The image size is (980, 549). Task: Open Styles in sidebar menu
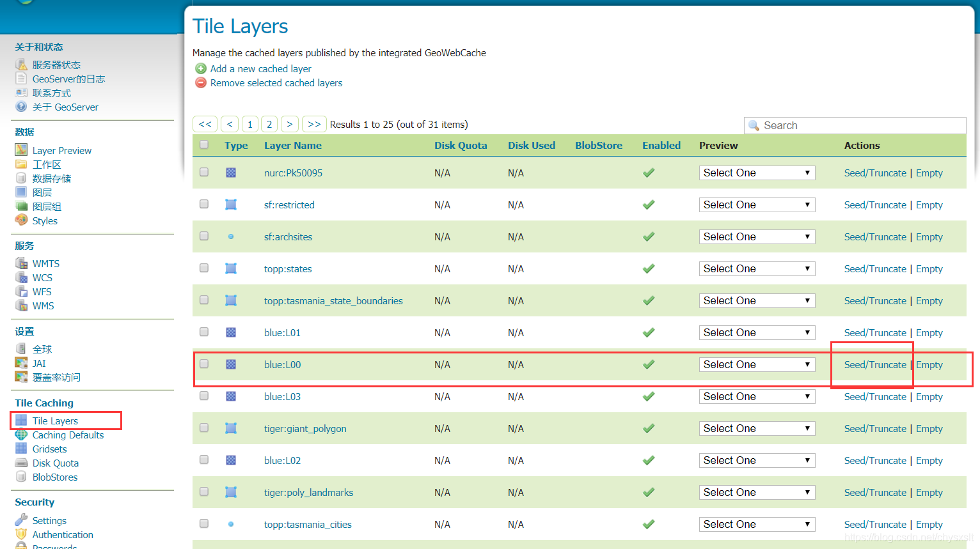point(45,220)
